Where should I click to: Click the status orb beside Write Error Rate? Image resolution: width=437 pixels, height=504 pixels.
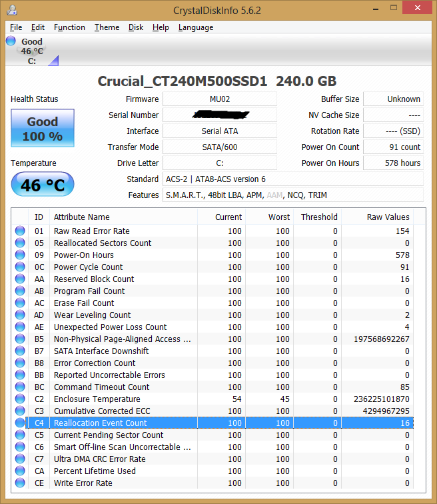click(x=20, y=483)
